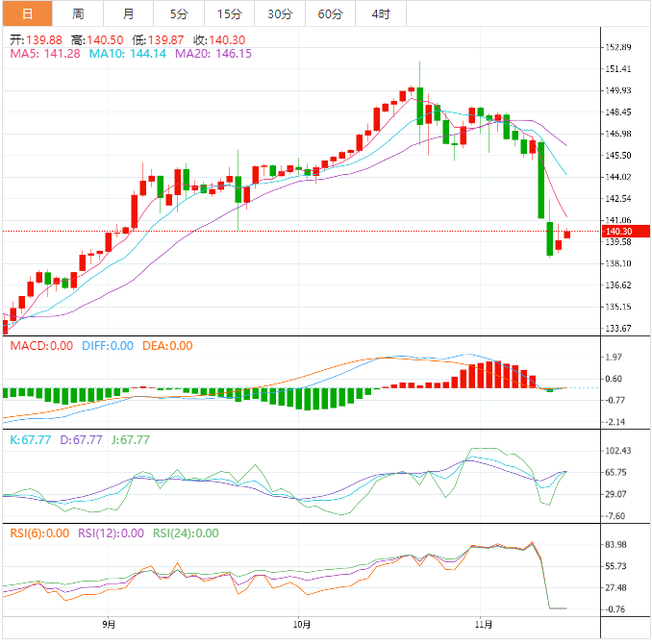Screen dimensions: 652x644
Task: Click the red 140.30 current price tag
Action: 626,231
